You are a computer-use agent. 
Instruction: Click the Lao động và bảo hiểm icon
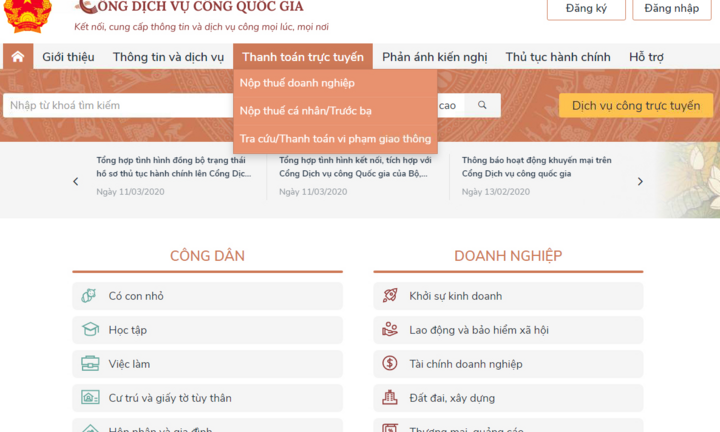click(390, 329)
